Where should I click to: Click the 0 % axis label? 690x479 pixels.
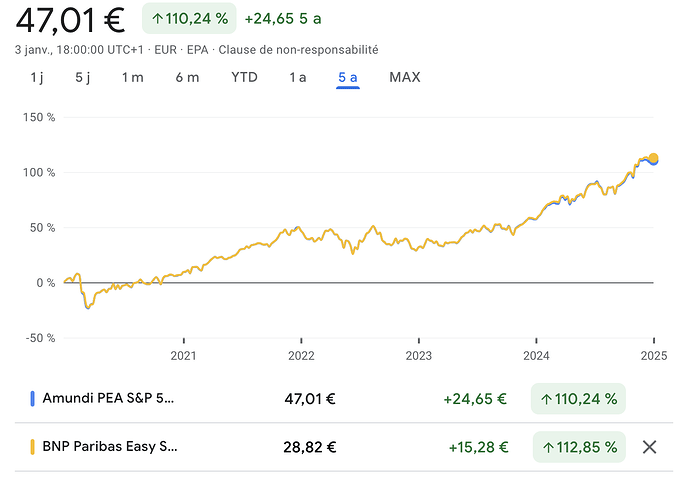pyautogui.click(x=45, y=283)
